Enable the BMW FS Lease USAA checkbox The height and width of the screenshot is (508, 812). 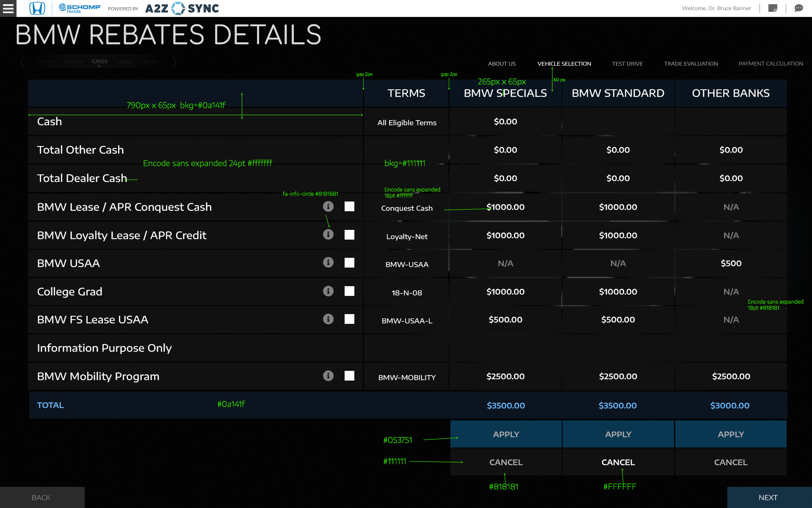point(349,319)
